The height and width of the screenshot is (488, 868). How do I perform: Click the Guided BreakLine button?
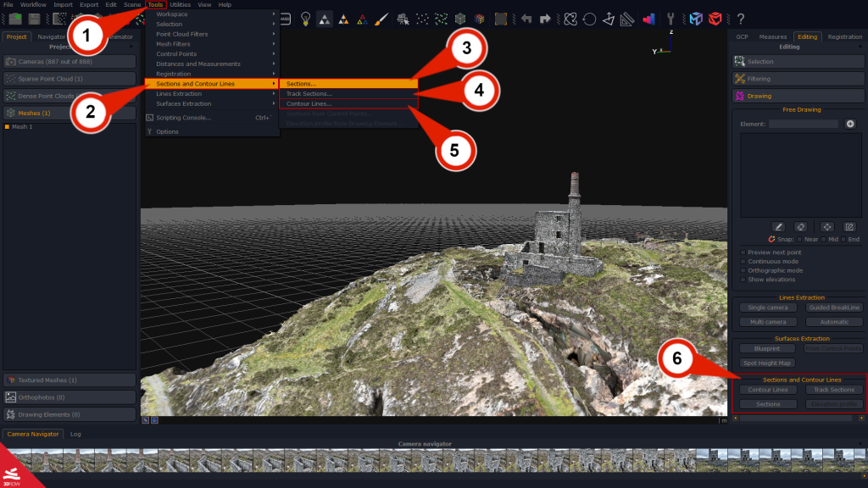point(834,308)
